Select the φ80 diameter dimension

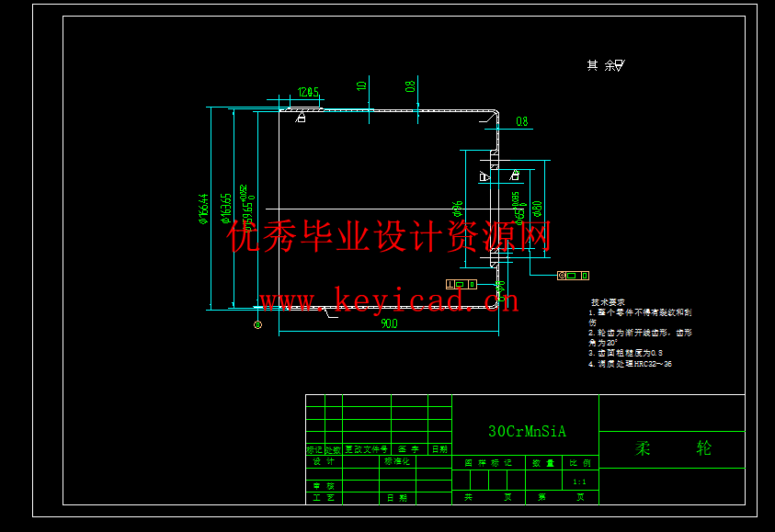click(538, 209)
